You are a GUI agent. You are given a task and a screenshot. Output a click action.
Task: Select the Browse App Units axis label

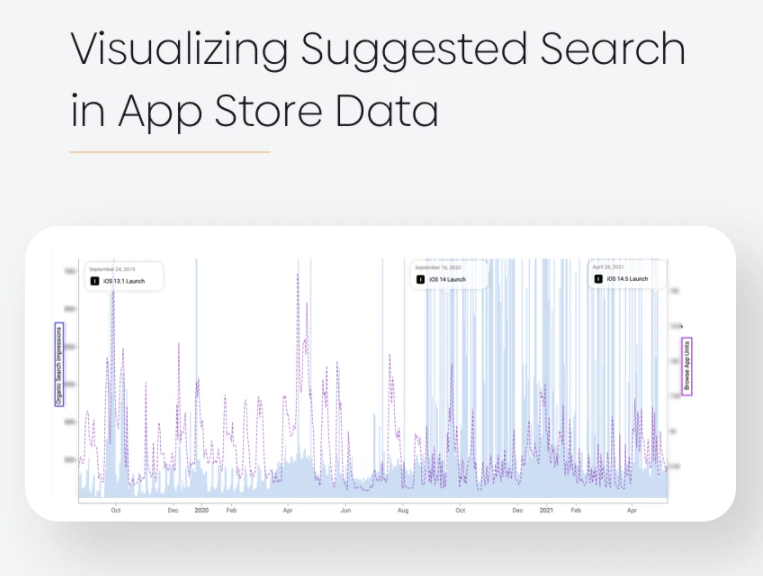click(x=687, y=366)
